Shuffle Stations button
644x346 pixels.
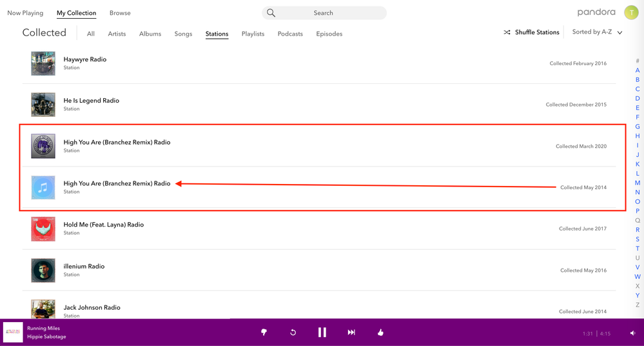pyautogui.click(x=531, y=32)
